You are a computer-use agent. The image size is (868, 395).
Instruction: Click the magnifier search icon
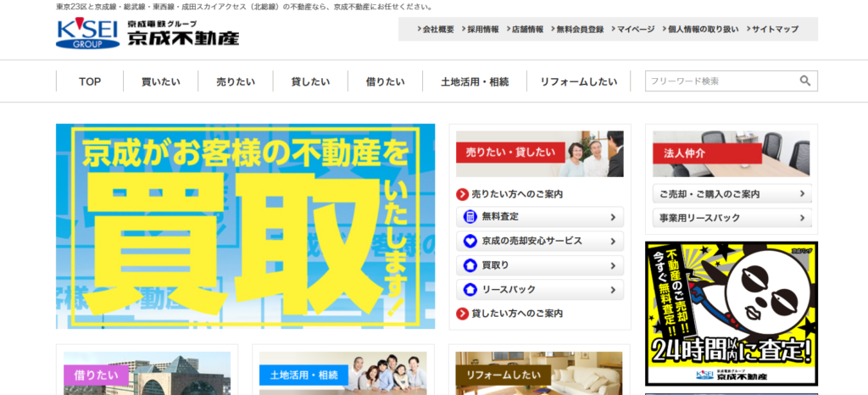[x=805, y=81]
